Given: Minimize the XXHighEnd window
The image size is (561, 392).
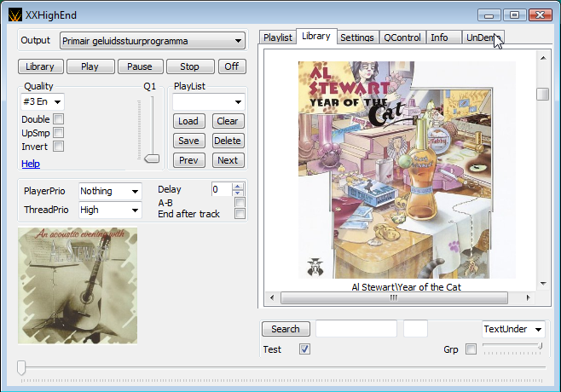Looking at the screenshot, I should tap(489, 15).
